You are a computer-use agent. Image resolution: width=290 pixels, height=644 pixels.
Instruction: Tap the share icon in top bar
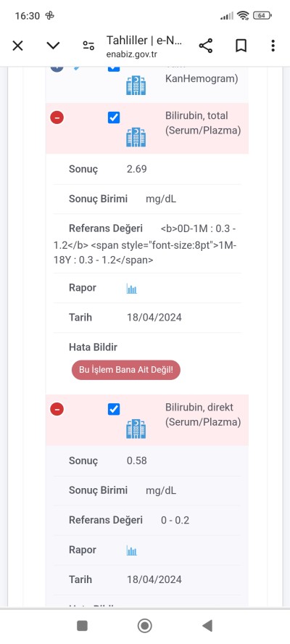206,46
